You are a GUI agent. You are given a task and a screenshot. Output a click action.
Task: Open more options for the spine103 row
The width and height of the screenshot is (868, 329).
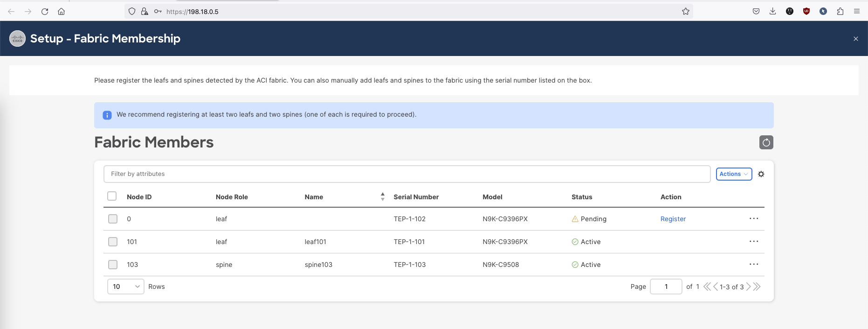click(x=753, y=264)
